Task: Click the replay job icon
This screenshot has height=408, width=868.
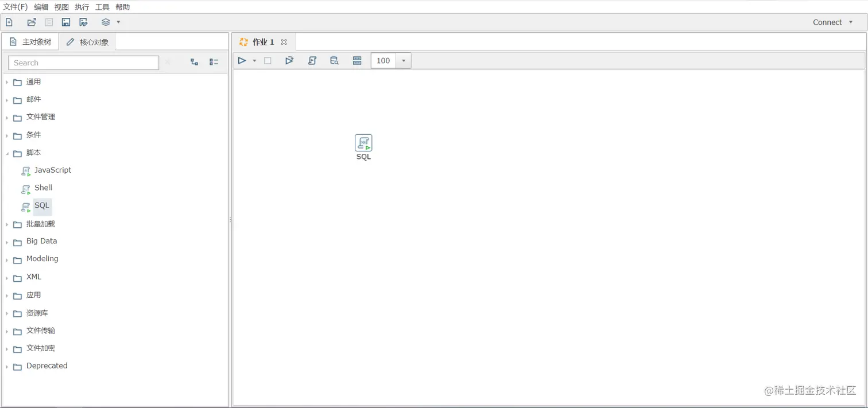Action: click(x=289, y=60)
